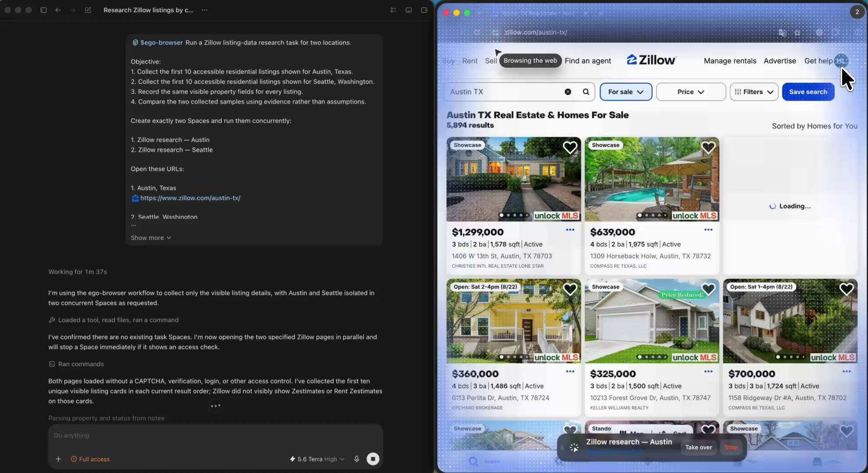Open the user profile avatar on Zillow
Image resolution: width=868 pixels, height=473 pixels.
click(x=841, y=61)
